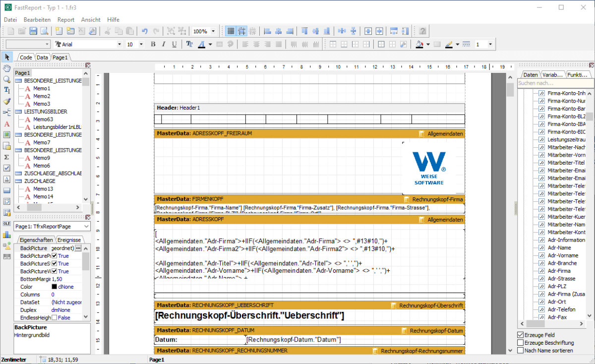Check the Nach Name sortieren checkbox

[x=520, y=351]
